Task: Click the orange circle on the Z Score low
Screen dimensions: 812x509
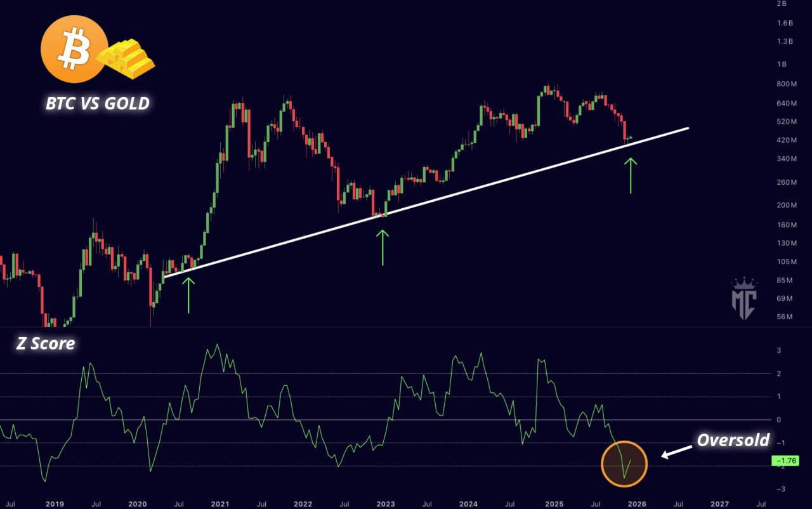Action: (624, 464)
